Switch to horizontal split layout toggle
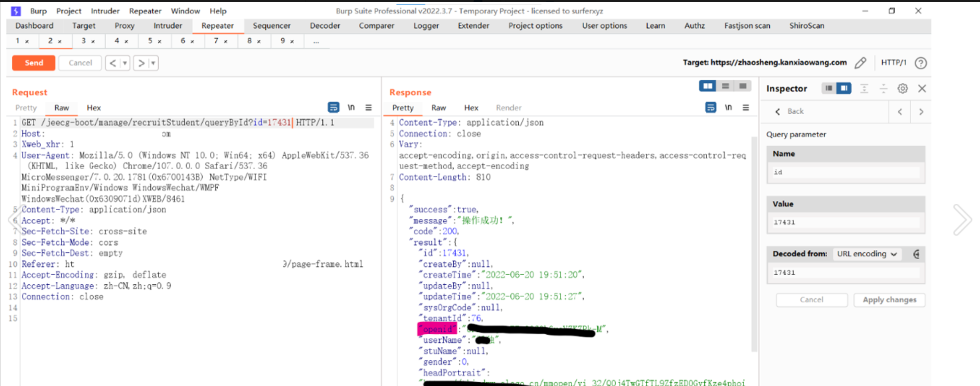This screenshot has width=980, height=386. point(725,86)
